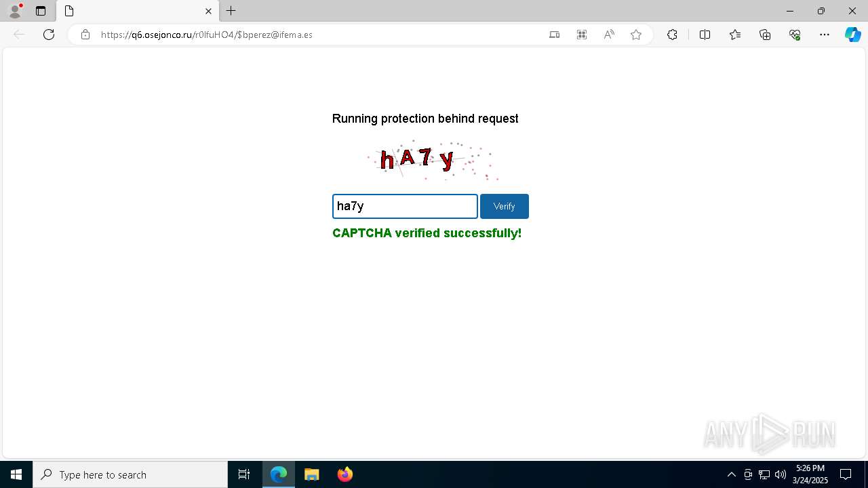Open the Copilot sidebar
Viewport: 868px width, 488px height.
[x=852, y=35]
